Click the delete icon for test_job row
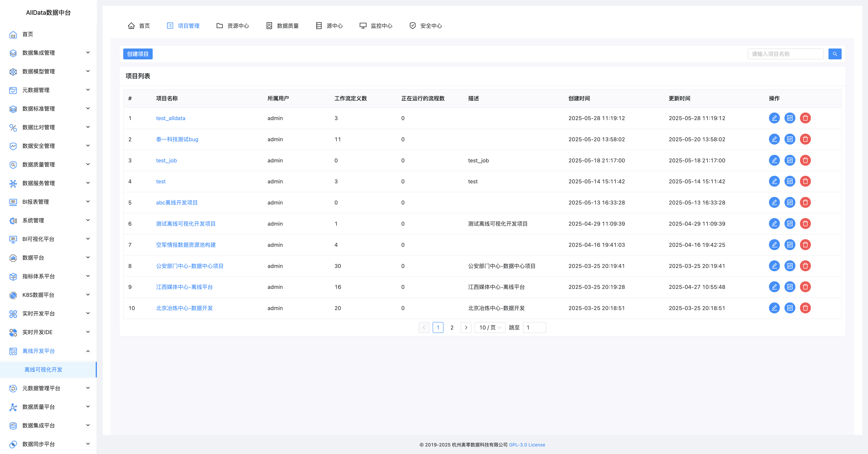The image size is (868, 454). [x=805, y=160]
